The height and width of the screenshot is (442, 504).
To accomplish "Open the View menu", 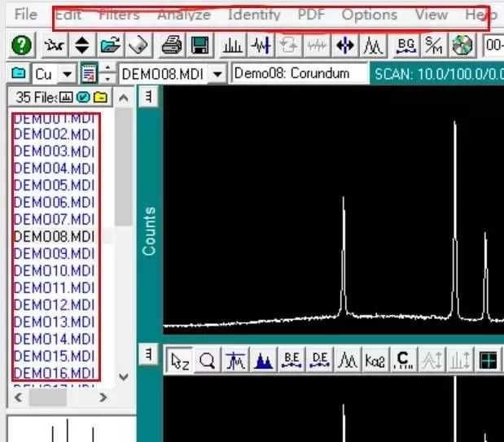I will [x=432, y=15].
